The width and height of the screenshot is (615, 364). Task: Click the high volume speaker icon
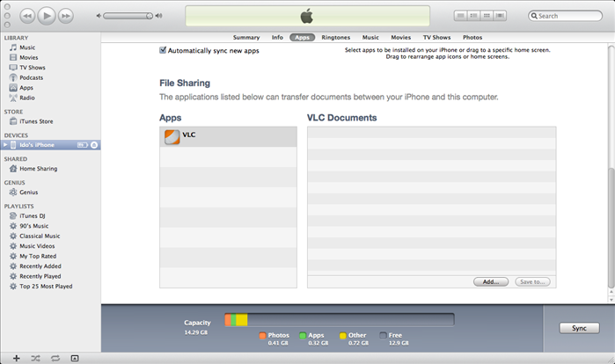point(158,16)
